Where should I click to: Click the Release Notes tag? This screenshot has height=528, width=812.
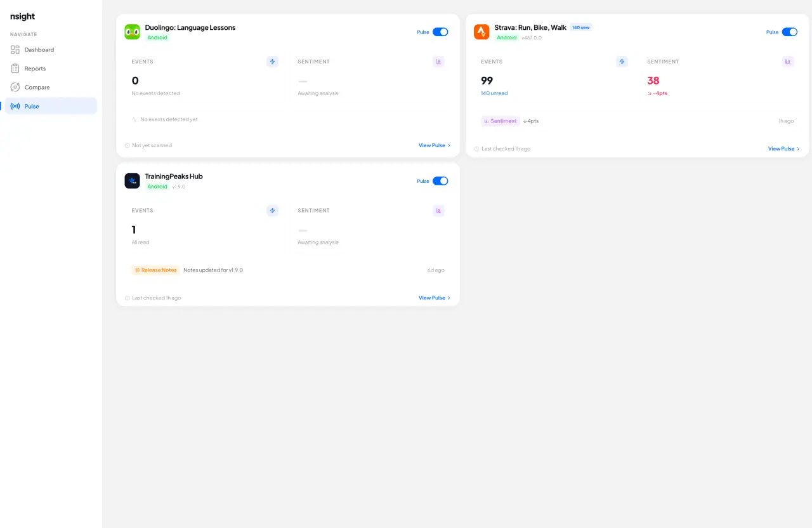[155, 270]
